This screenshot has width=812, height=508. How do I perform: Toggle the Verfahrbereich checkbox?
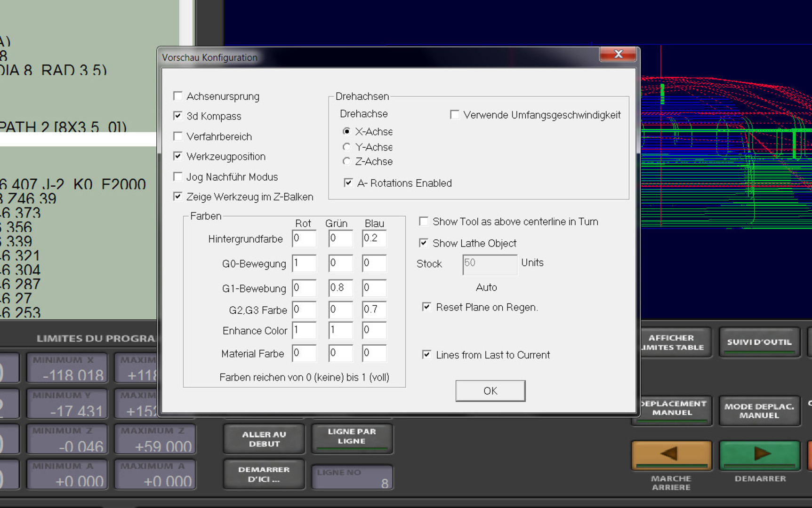[178, 136]
